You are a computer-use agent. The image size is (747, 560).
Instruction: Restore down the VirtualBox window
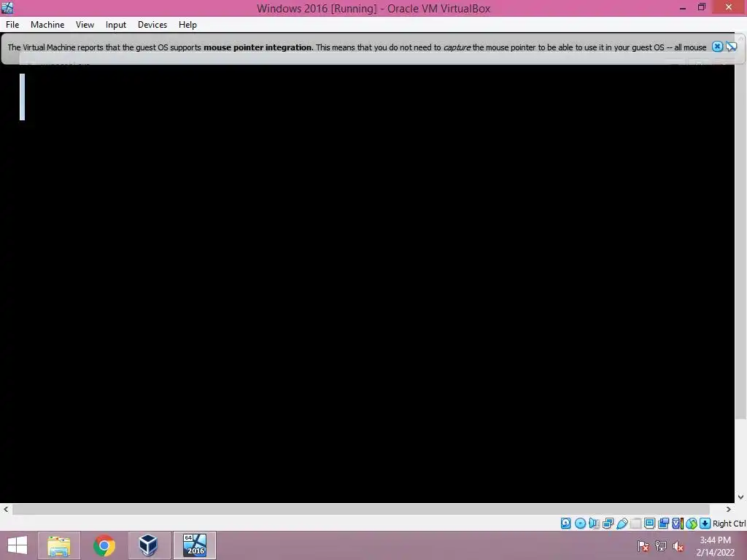[x=702, y=7]
